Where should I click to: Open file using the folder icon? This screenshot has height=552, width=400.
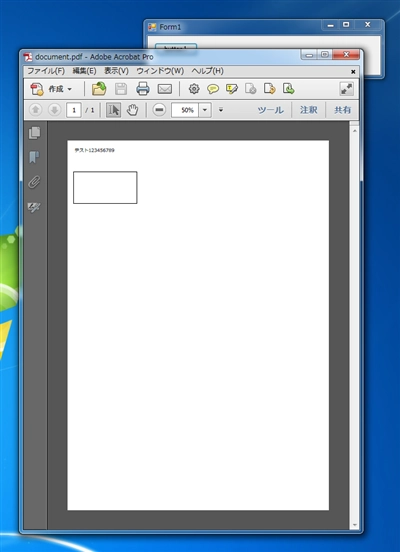tap(99, 89)
